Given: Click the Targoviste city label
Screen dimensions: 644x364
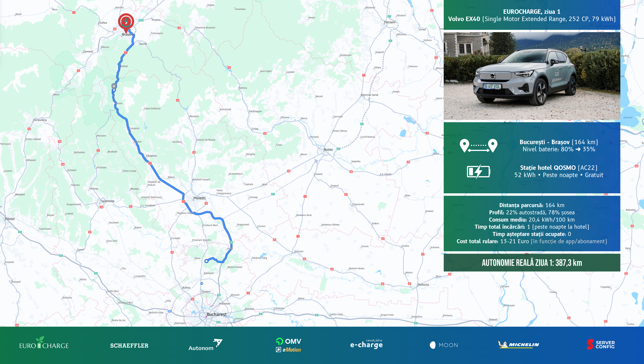Looking at the screenshot, I should tap(107, 201).
